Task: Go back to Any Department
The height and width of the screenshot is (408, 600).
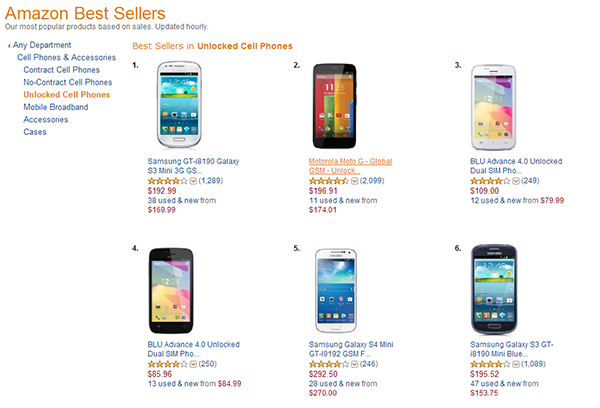Action: [42, 45]
